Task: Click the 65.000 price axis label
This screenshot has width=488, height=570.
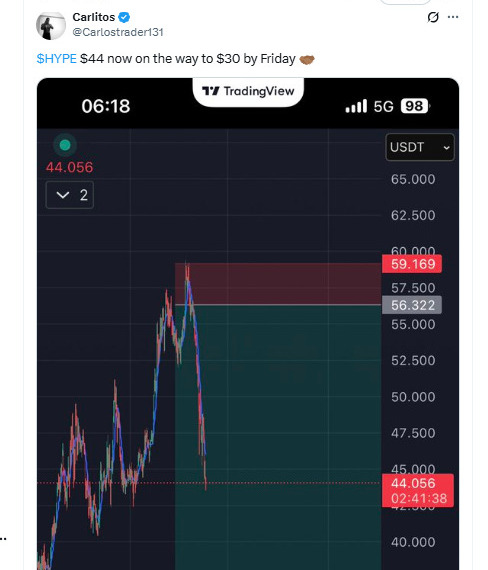Action: [413, 179]
